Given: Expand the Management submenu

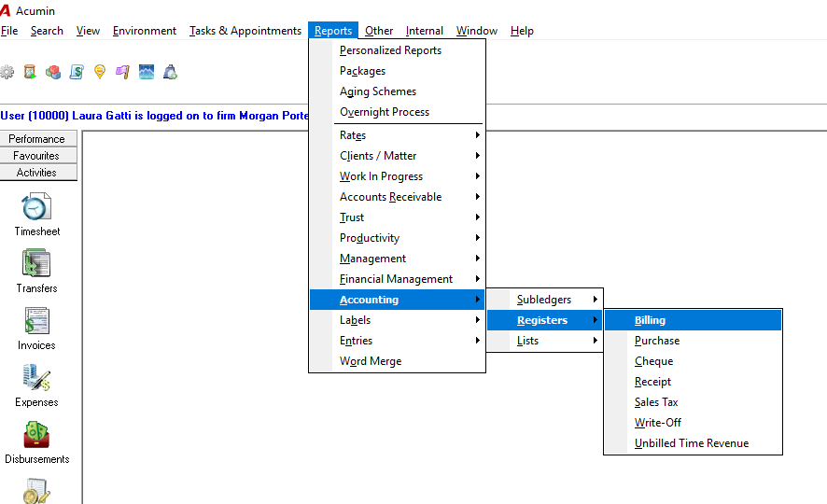Looking at the screenshot, I should (397, 259).
